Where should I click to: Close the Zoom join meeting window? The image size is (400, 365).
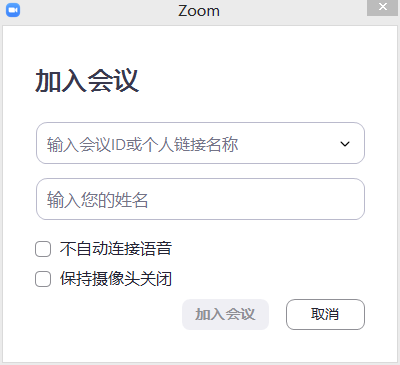click(x=383, y=7)
